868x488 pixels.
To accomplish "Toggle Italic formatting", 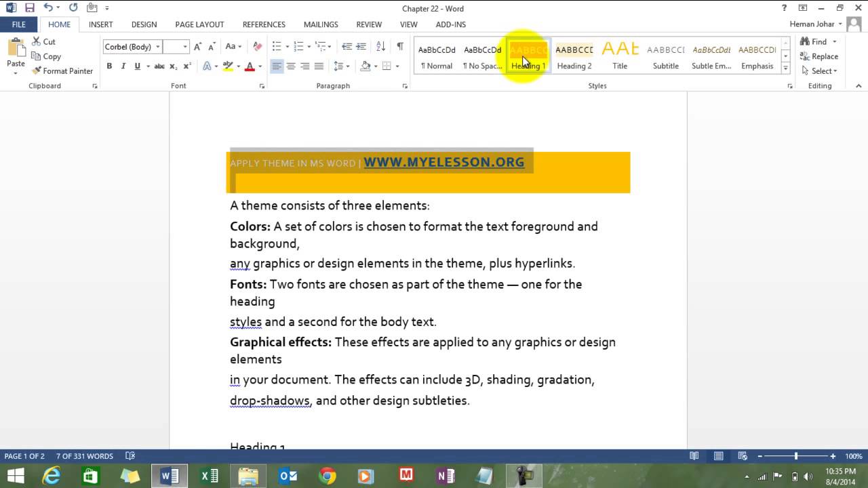I will click(x=123, y=66).
